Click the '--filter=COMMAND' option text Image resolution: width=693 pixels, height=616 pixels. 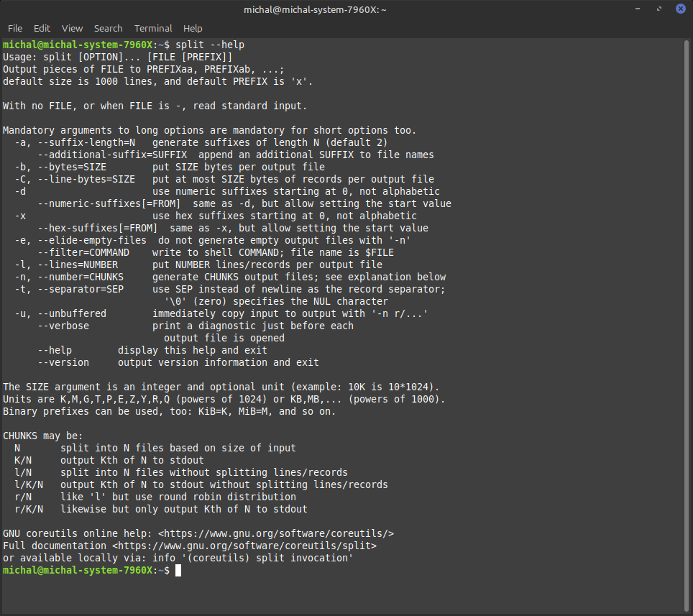point(83,252)
